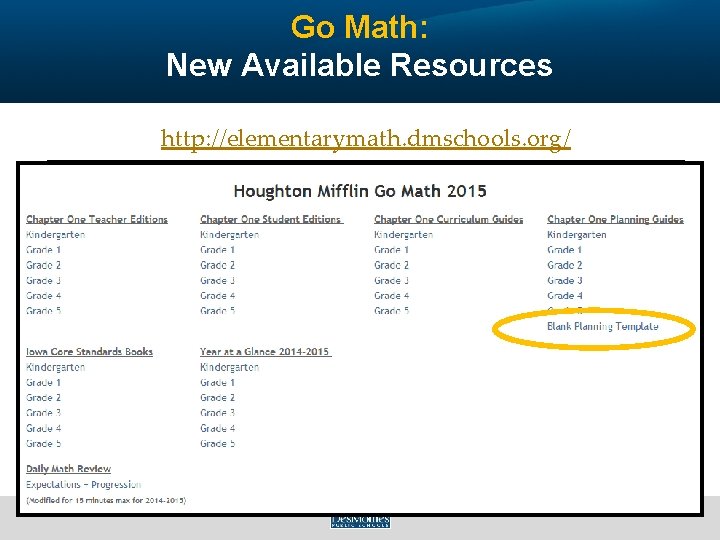Viewport: 720px width, 540px height.
Task: Open Grade 4 under Chapter One Curriculum Guides
Action: 392,295
